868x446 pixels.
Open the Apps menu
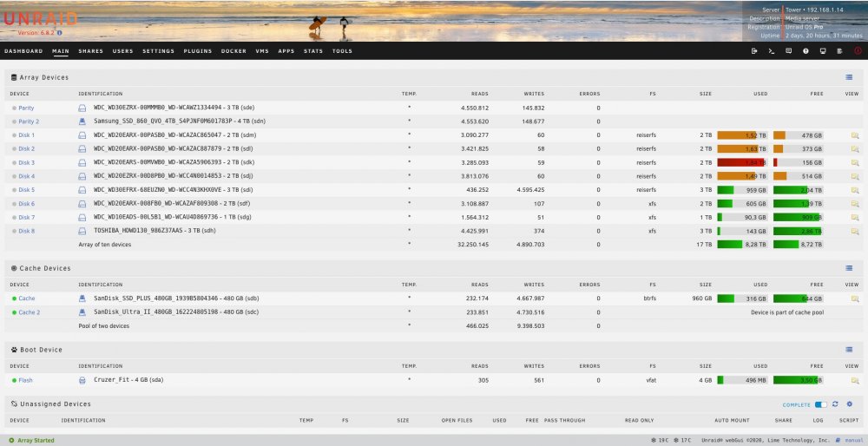point(286,51)
